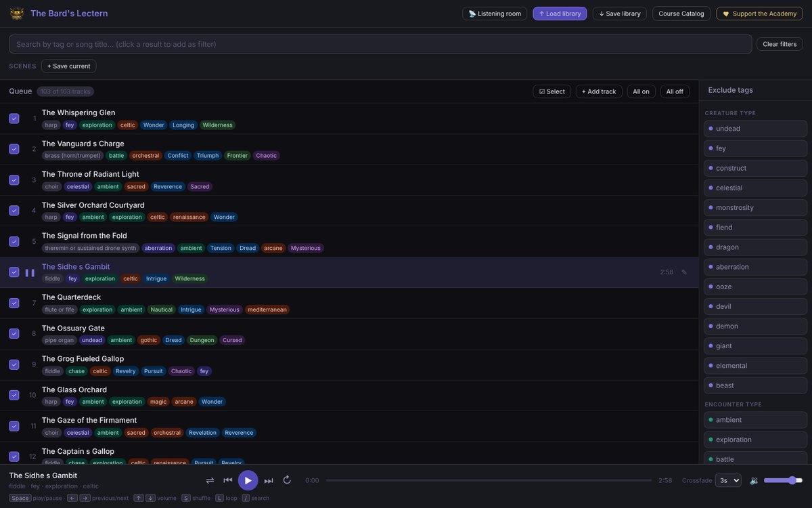Exclude the dragon tag in sidebar
Viewport: 812px width, 508px height.
755,247
